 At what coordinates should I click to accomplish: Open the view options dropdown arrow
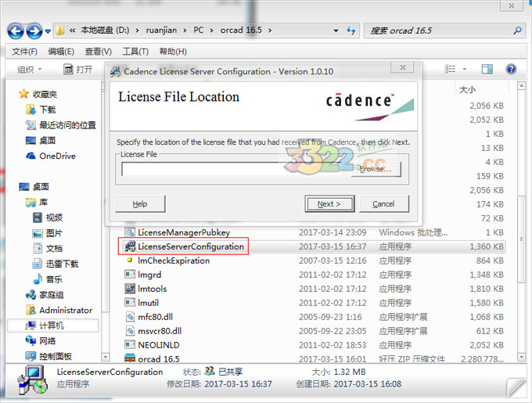(x=465, y=69)
